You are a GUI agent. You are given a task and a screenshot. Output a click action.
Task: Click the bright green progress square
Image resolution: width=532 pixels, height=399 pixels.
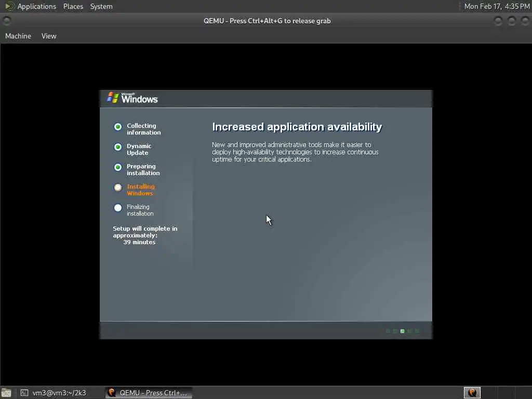point(403,331)
